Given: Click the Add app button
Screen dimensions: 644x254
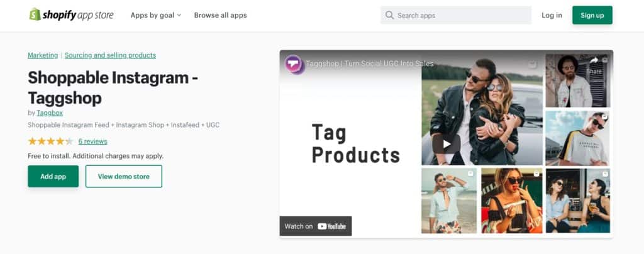Looking at the screenshot, I should pyautogui.click(x=53, y=177).
